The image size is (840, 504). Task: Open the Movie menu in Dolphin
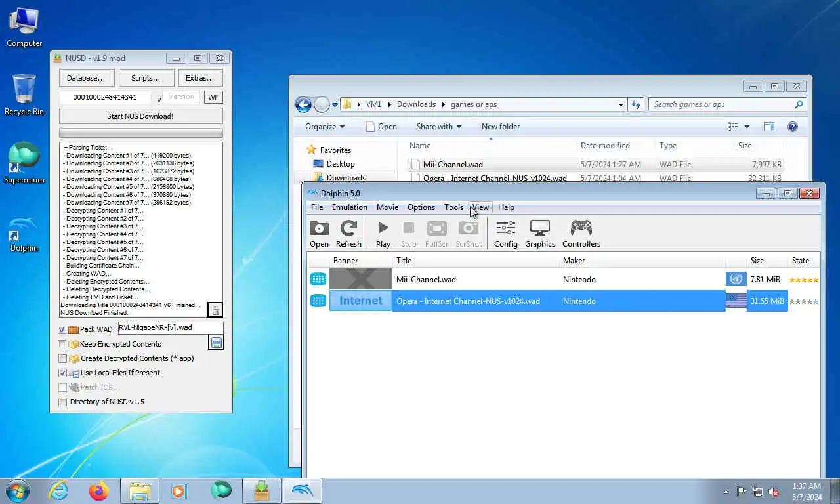pos(387,207)
